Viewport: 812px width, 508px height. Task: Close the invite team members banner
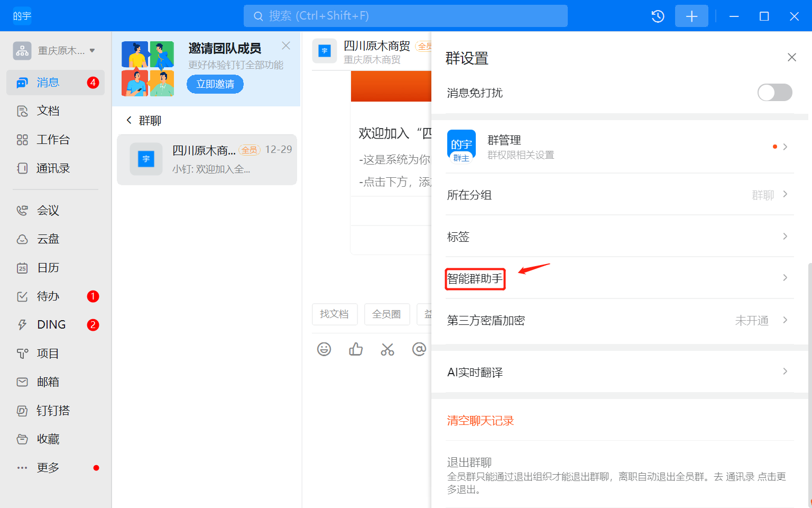[x=286, y=46]
